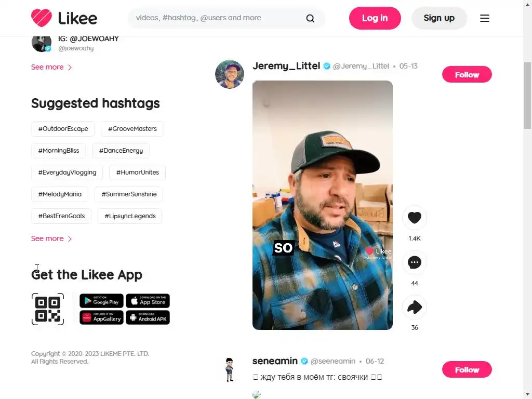Expand See more under suggested accounts
Image resolution: width=532 pixels, height=399 pixels.
51,67
